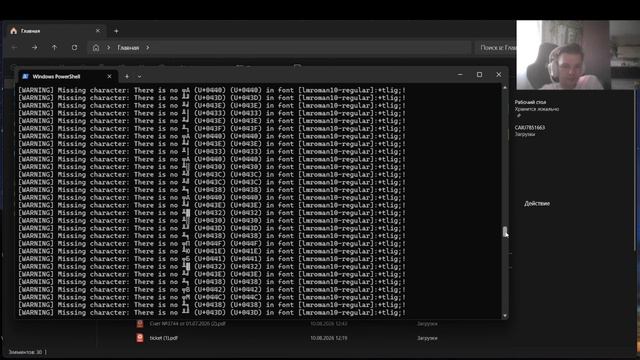Expand chevron after Главная breadcrumb
The image size is (640, 360).
point(148,48)
